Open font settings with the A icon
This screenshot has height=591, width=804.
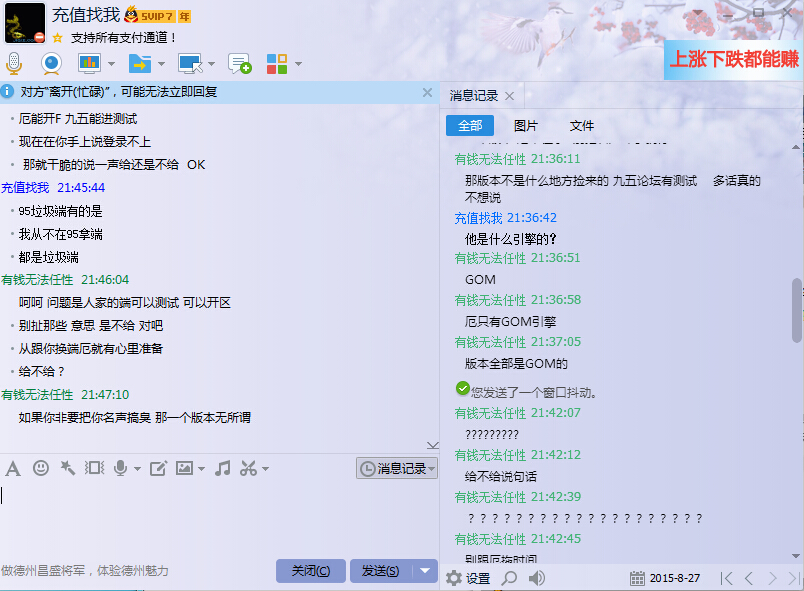coord(13,468)
